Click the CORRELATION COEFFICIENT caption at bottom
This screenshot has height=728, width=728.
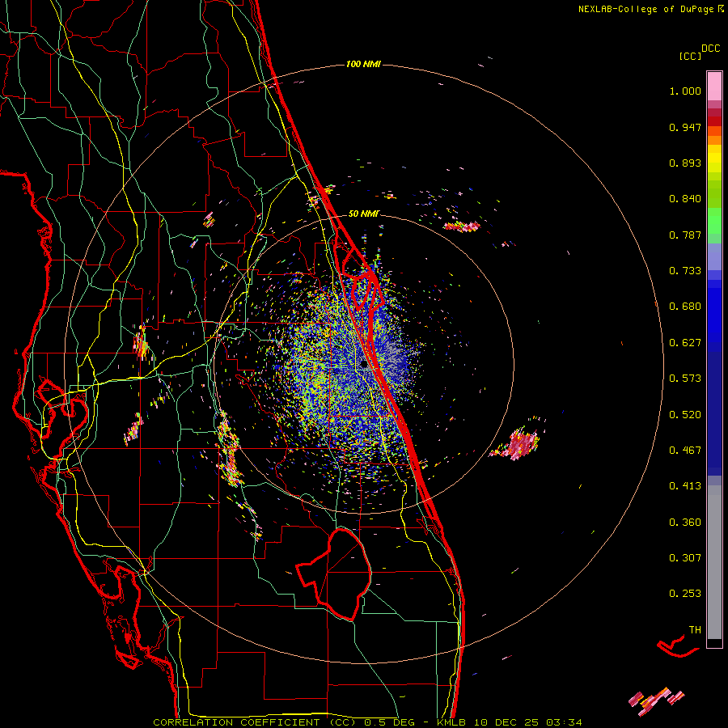[x=366, y=722]
